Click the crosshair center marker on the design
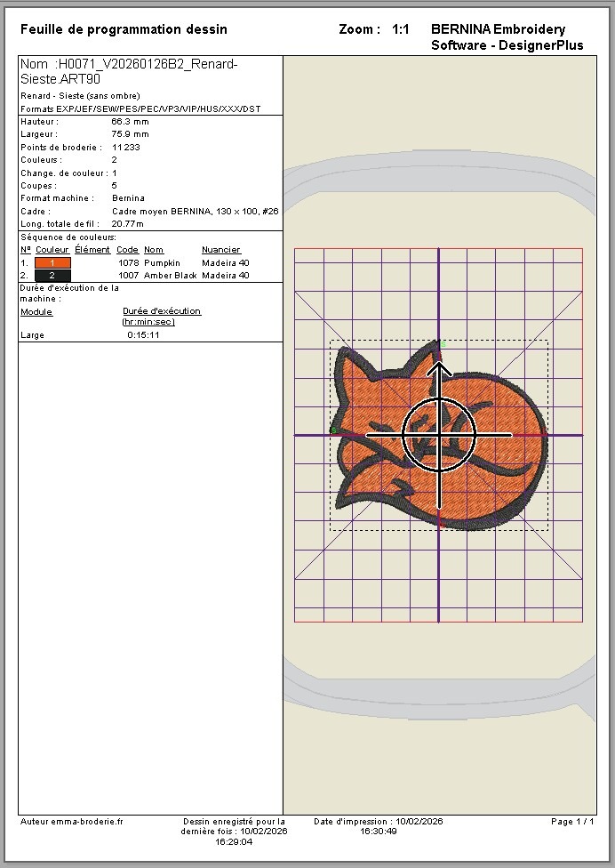Viewport: 615px width, 868px height. pos(439,436)
